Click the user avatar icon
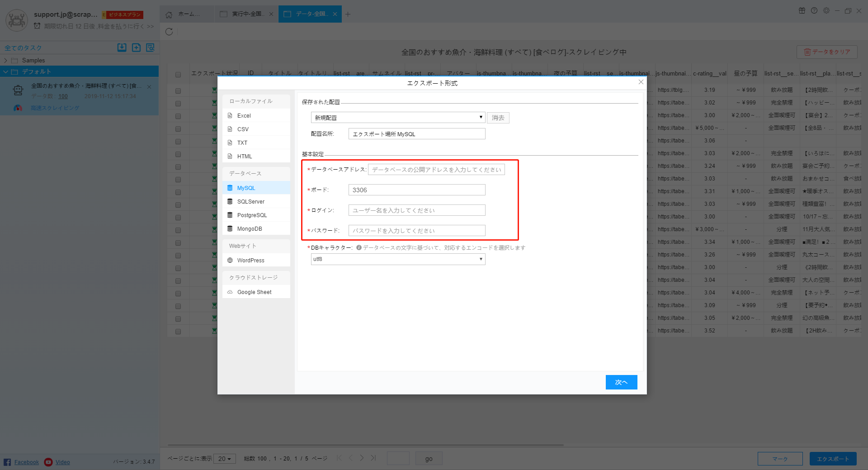The height and width of the screenshot is (470, 868). pos(17,20)
